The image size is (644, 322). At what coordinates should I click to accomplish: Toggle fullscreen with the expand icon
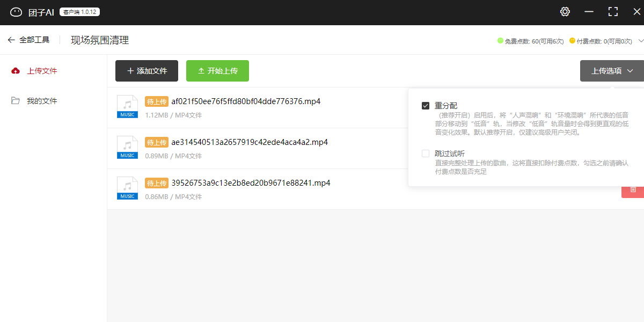click(613, 12)
